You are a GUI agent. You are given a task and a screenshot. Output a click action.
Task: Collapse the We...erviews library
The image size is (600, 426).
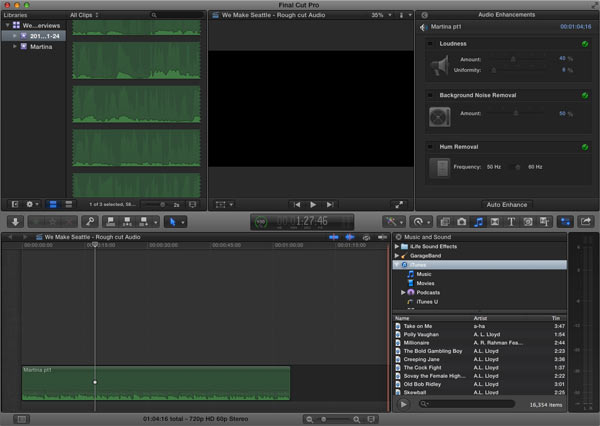[7, 25]
